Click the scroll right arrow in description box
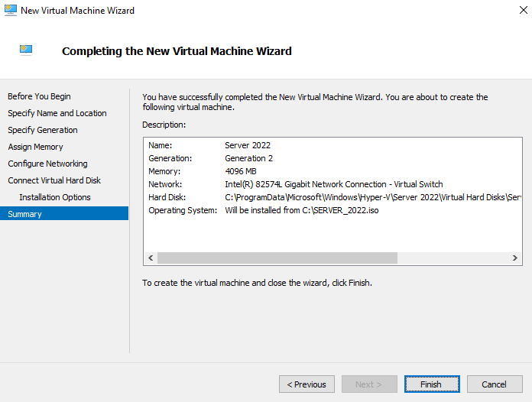Viewport: 532px width, 402px height. coord(514,258)
